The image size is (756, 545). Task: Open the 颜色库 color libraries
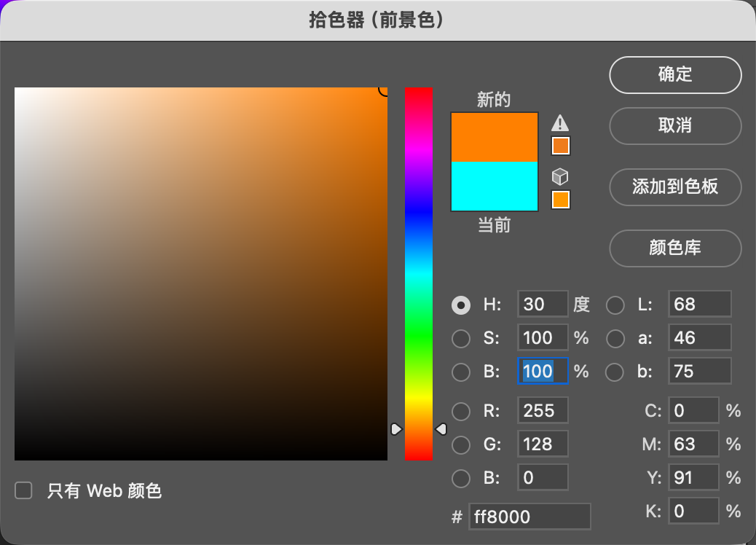(x=675, y=248)
